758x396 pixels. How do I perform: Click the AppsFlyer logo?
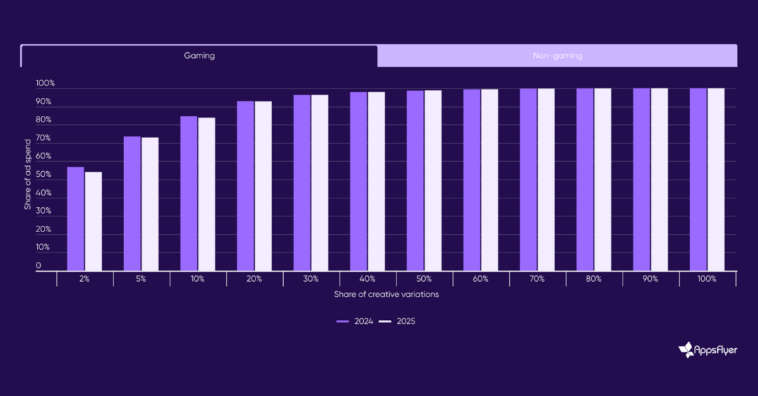(x=708, y=350)
